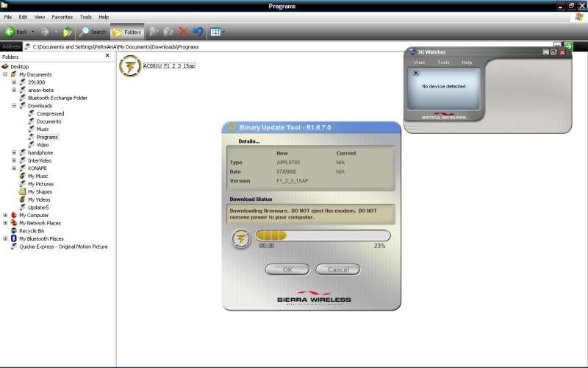Click the Windows flag logo throbber
Image resolution: width=588 pixels, height=368 pixels.
pyautogui.click(x=580, y=17)
